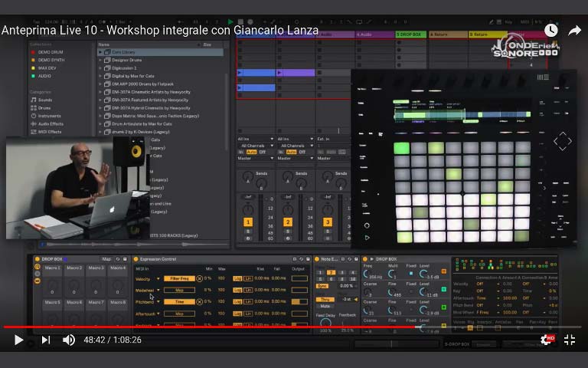
Task: Select the Audio Effects category in browser
Action: click(47, 123)
